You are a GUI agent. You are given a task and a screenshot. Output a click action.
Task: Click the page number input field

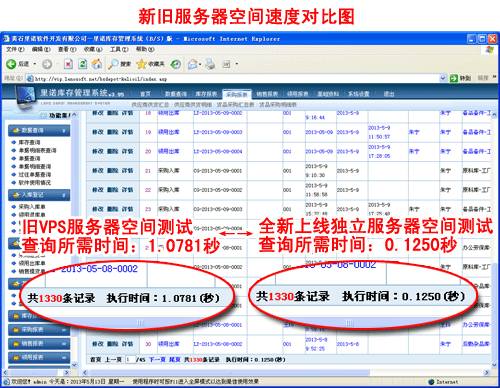[x=129, y=360]
